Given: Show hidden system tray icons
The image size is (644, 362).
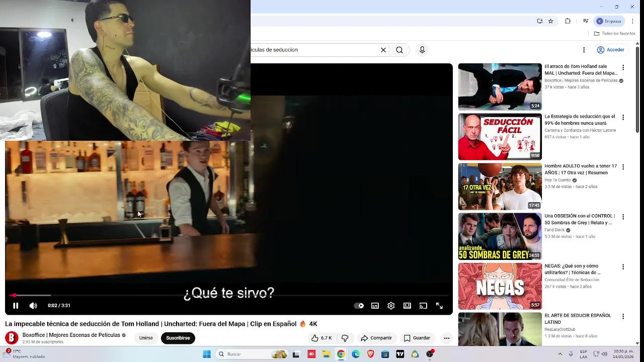Looking at the screenshot, I should (560, 354).
